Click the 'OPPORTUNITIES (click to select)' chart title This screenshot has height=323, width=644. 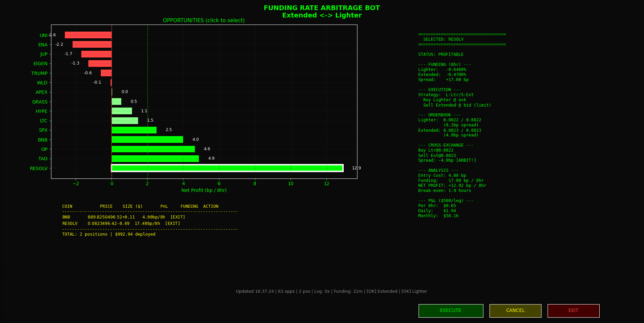tap(204, 21)
